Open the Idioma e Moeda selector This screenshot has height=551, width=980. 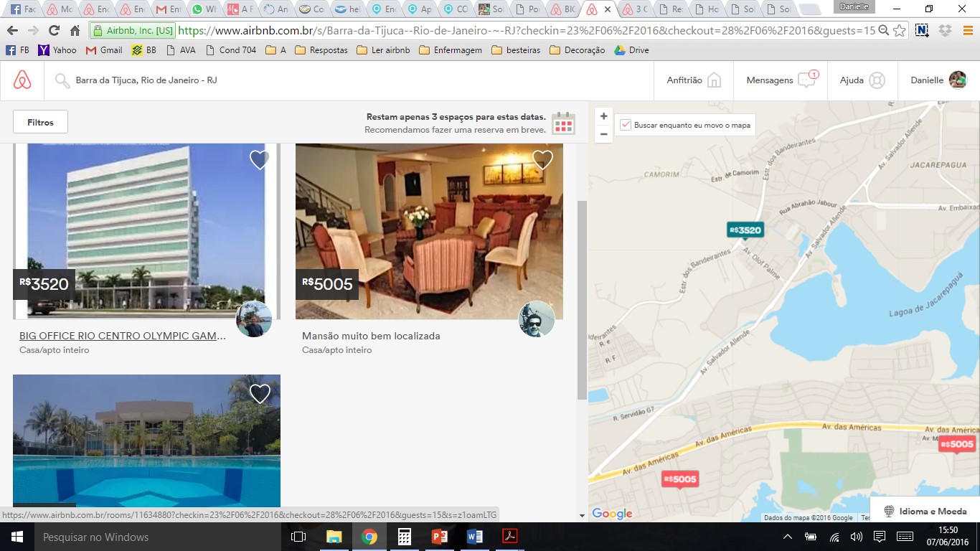pyautogui.click(x=925, y=511)
